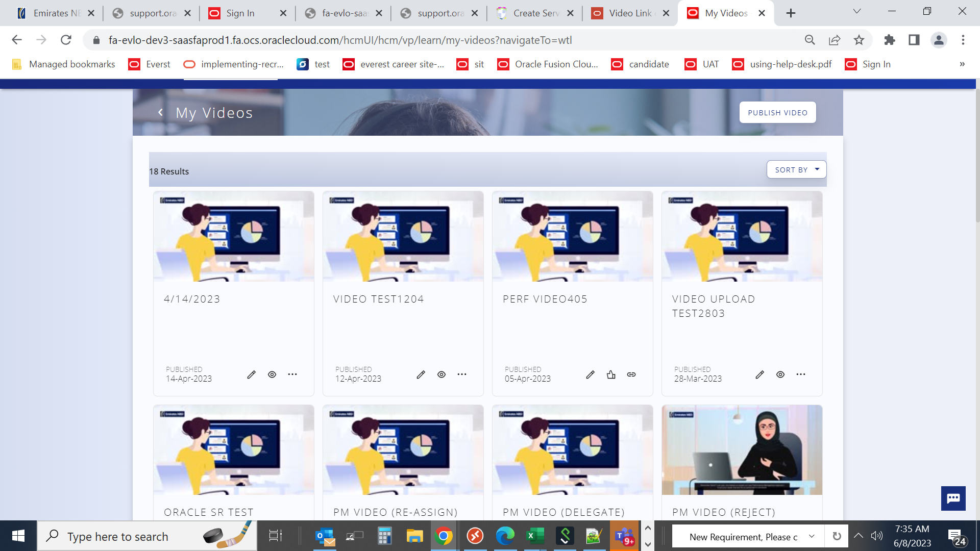The width and height of the screenshot is (980, 551).
Task: Show views for the 4/14/2023 video
Action: [272, 374]
